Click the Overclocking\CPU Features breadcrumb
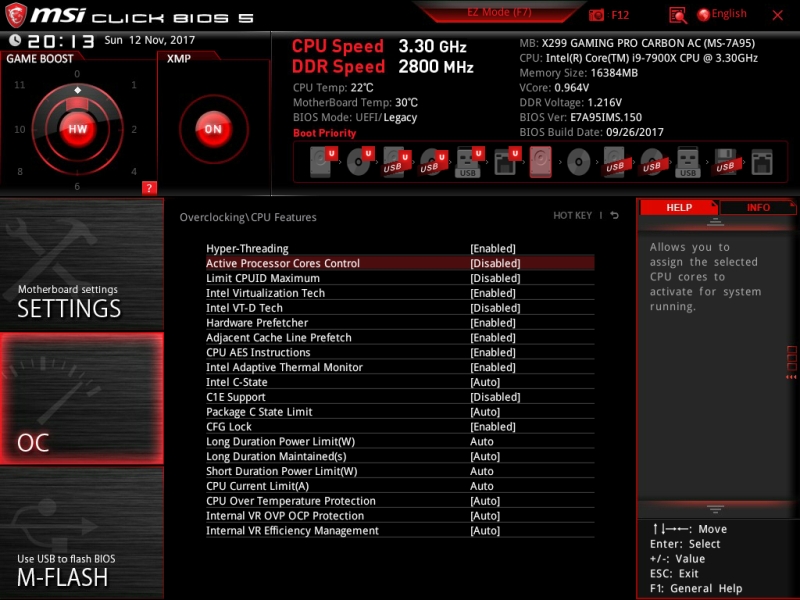 (248, 217)
